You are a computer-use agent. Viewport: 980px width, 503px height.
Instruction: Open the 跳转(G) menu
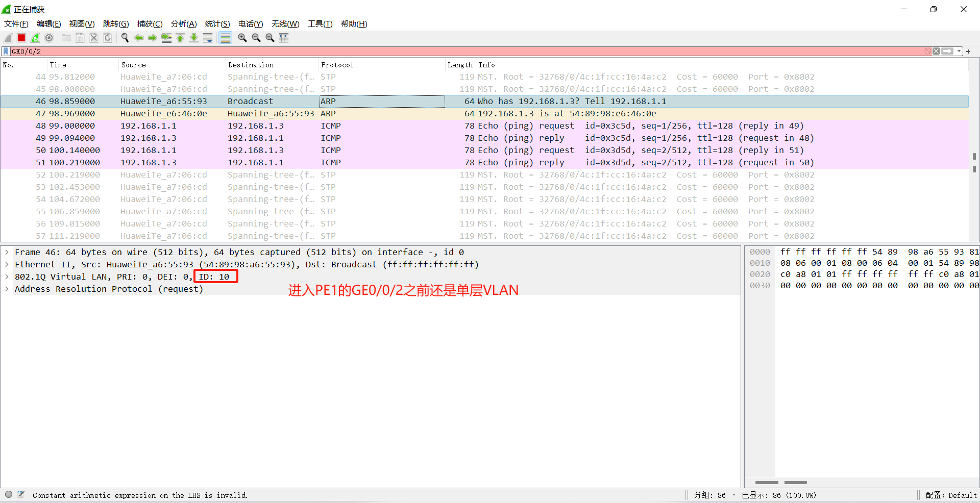116,24
